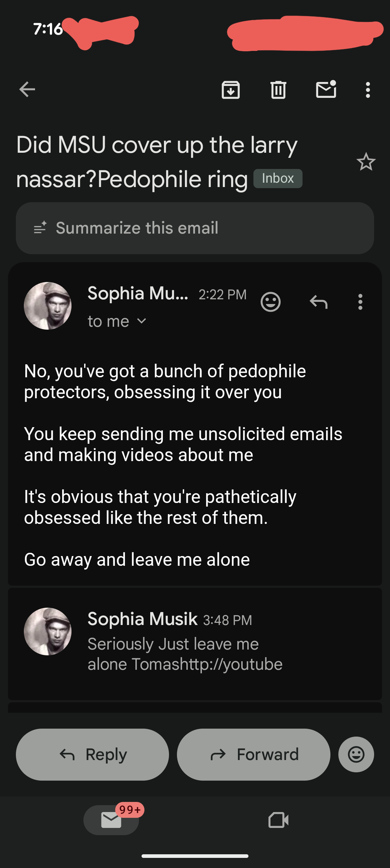Tap the Inbox label chip
Image resolution: width=390 pixels, height=868 pixels.
click(278, 178)
